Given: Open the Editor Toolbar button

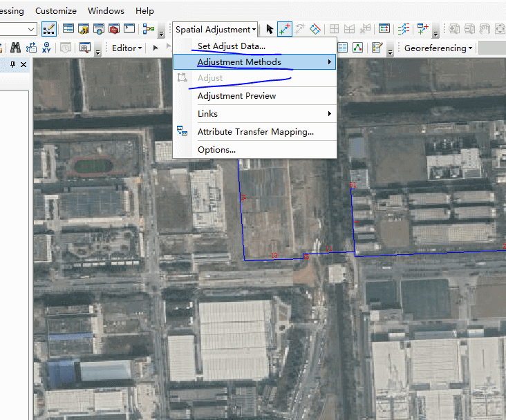Looking at the screenshot, I should [x=49, y=29].
